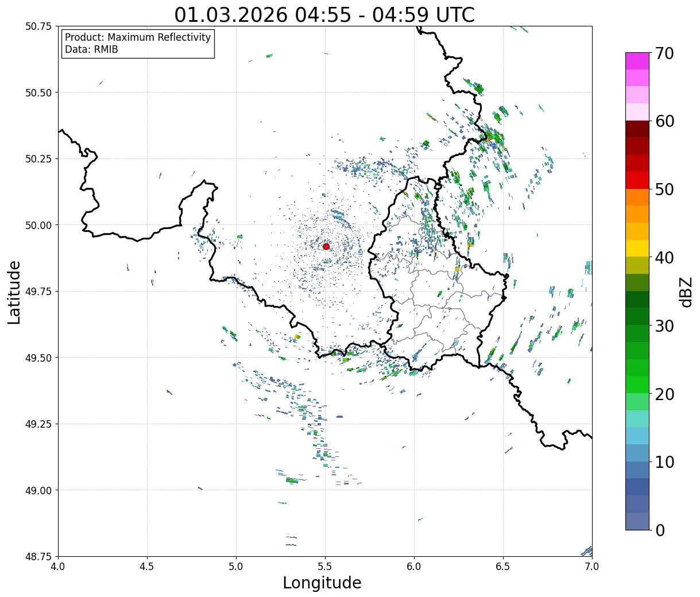The height and width of the screenshot is (597, 700).
Task: Click the orange colorbar band near 50
Action: point(637,197)
